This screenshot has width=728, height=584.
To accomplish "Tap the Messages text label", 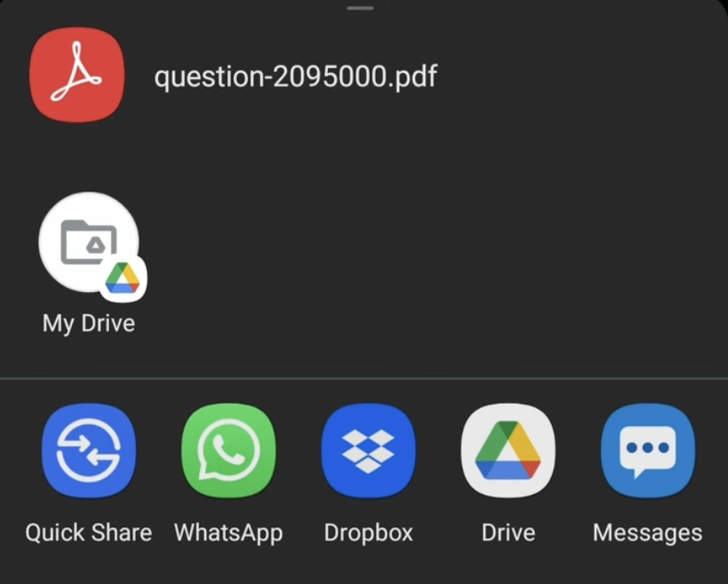I will tap(648, 532).
